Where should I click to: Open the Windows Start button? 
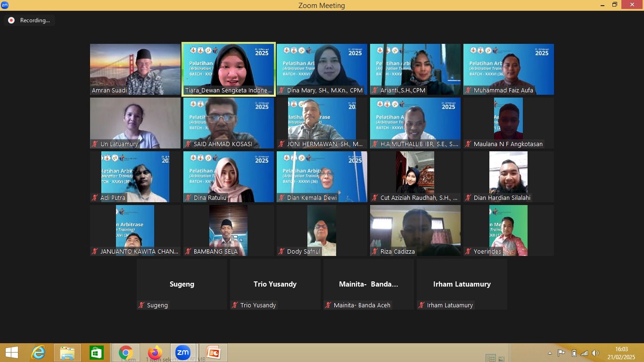11,353
